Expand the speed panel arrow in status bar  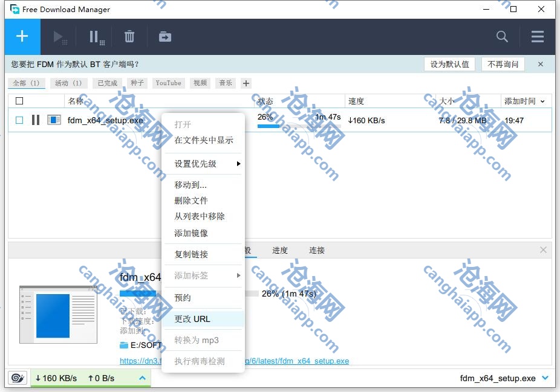pos(143,378)
